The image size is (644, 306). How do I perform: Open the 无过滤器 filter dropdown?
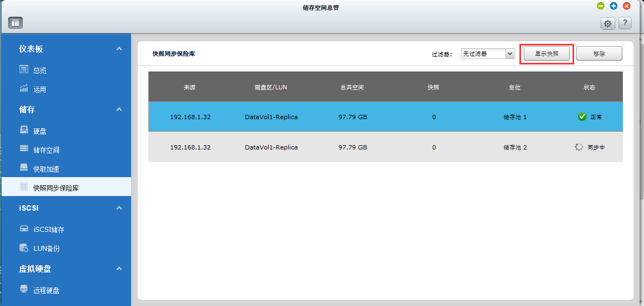[488, 54]
